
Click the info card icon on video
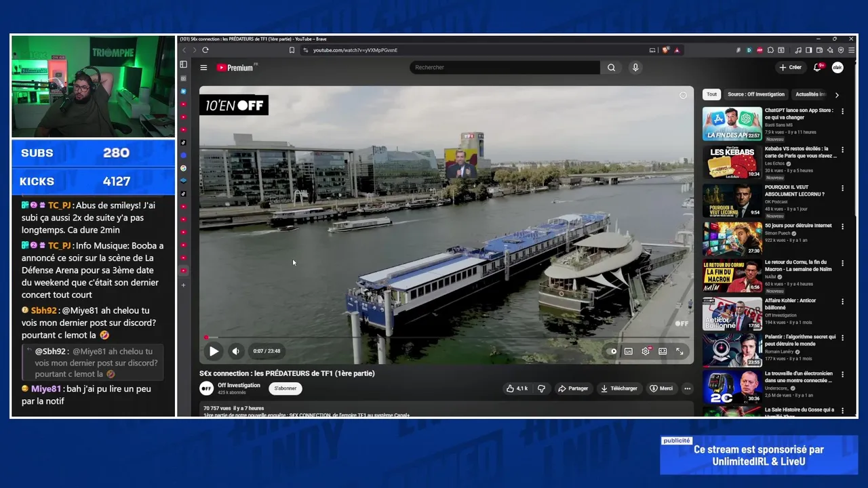[683, 96]
